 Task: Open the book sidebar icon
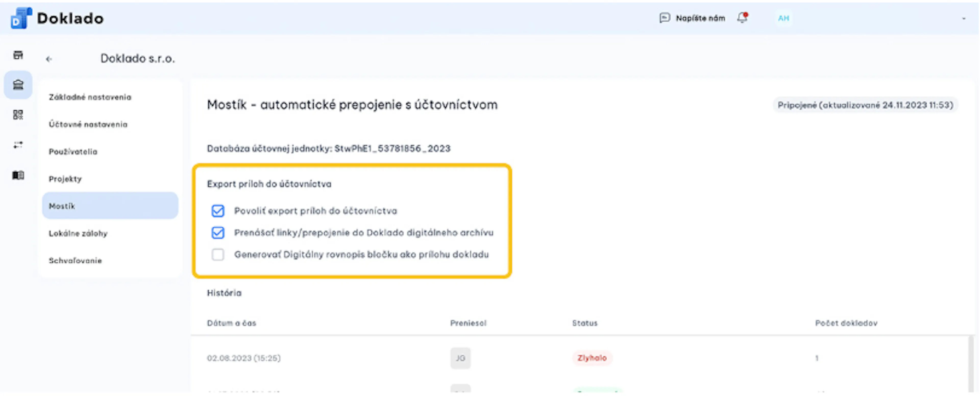[x=18, y=175]
